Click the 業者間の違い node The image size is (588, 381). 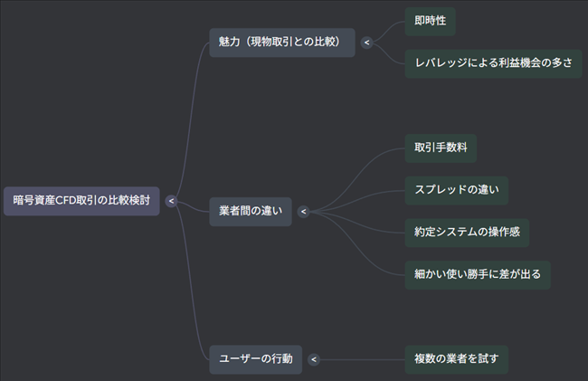pos(251,212)
